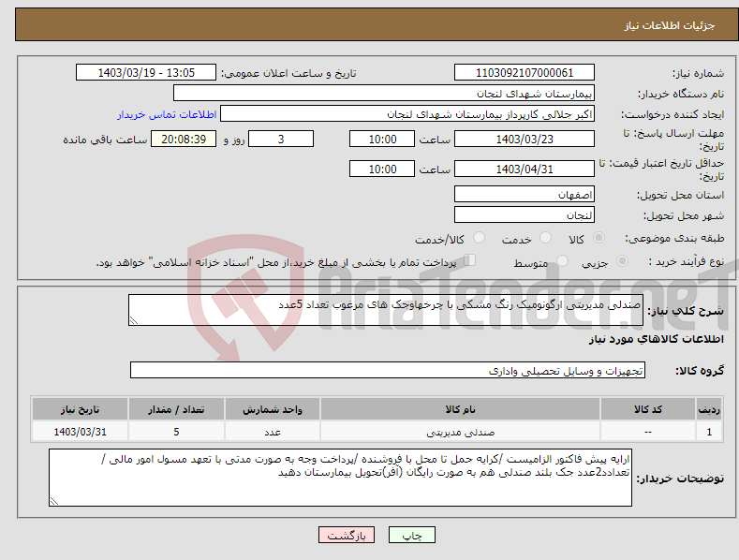Click the resize grip of description textarea

click(x=134, y=320)
